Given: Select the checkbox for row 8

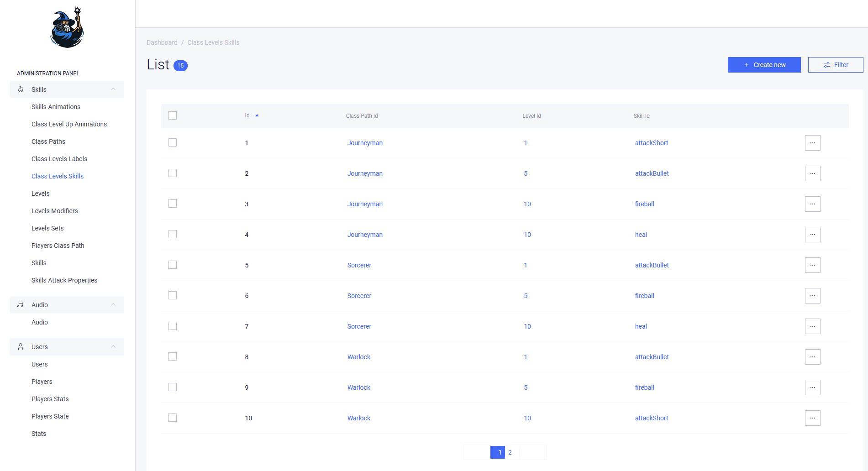Looking at the screenshot, I should (x=173, y=357).
